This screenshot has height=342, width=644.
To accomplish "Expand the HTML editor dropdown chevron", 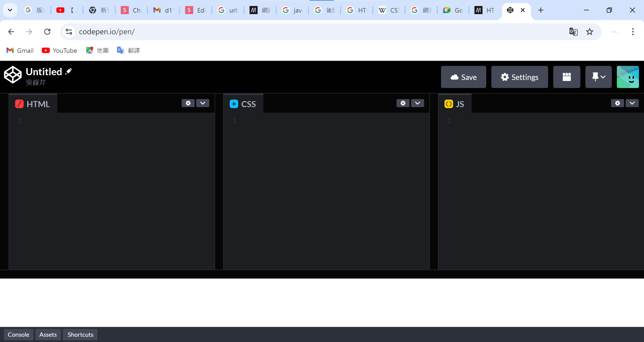I will pos(203,103).
